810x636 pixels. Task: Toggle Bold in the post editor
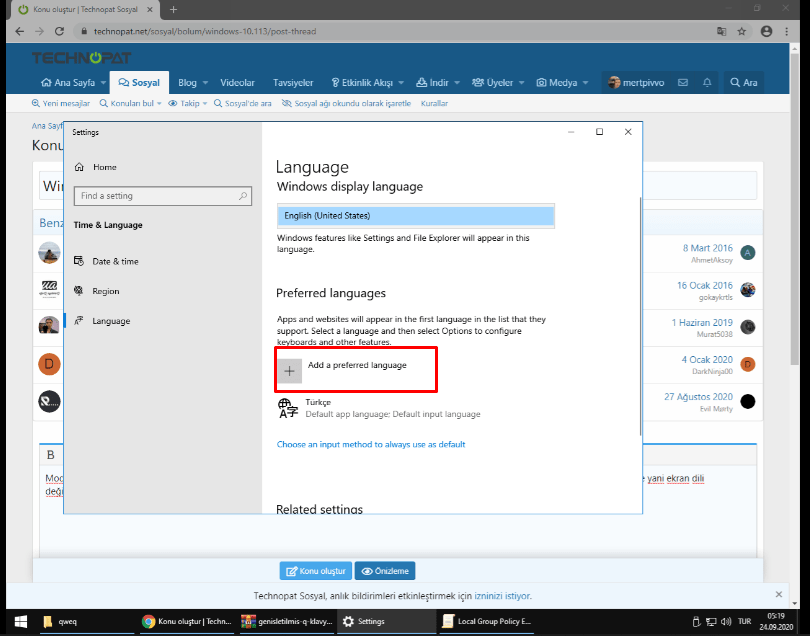tap(51, 455)
